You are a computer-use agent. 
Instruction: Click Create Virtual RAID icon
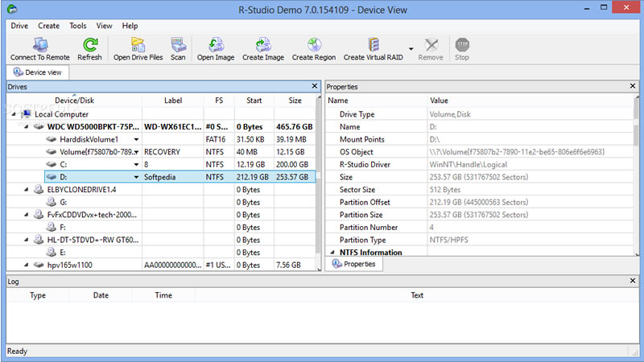click(373, 44)
